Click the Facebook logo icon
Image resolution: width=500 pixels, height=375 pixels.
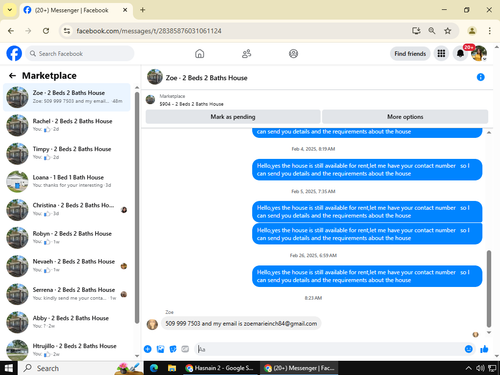[14, 53]
